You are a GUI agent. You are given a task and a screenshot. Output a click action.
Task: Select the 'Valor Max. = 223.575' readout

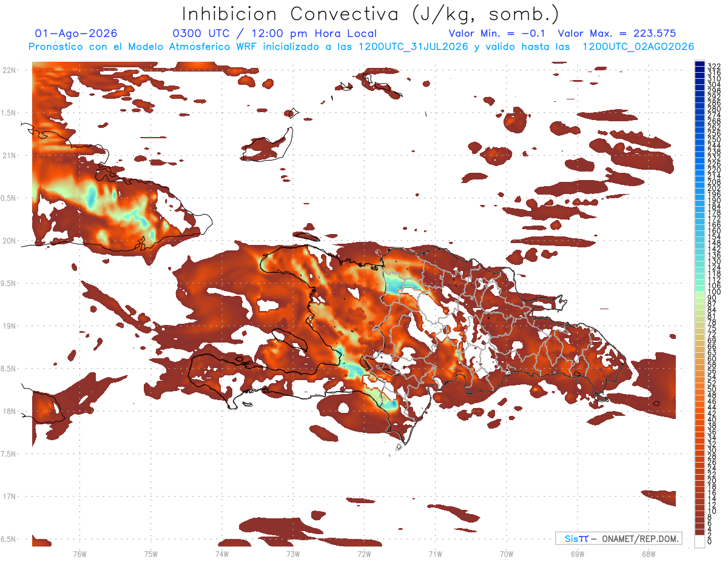[x=617, y=34]
